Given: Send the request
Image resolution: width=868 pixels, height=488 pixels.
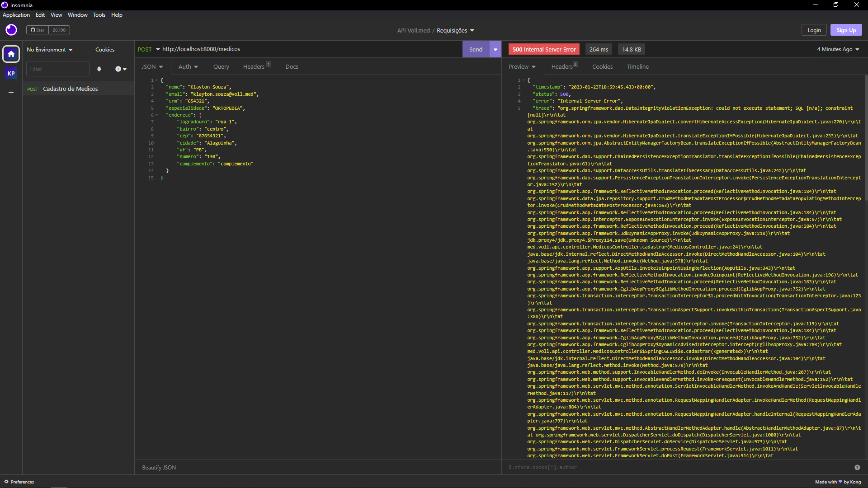Looking at the screenshot, I should [476, 49].
